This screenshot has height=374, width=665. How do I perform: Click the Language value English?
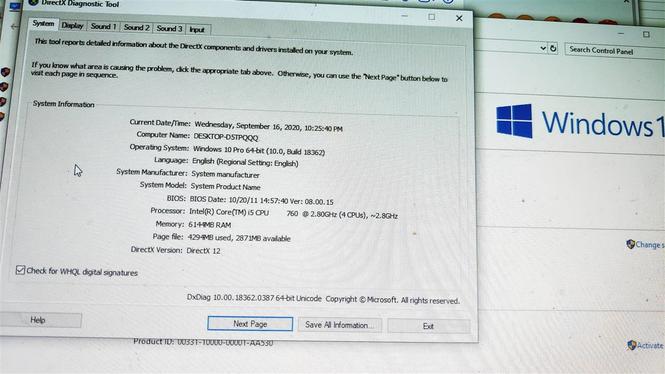pyautogui.click(x=245, y=162)
